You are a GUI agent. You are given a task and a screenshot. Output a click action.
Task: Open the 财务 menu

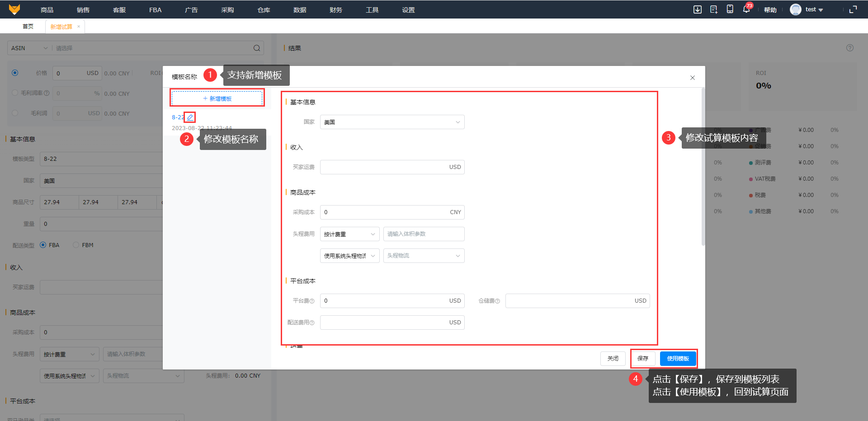pyautogui.click(x=336, y=10)
